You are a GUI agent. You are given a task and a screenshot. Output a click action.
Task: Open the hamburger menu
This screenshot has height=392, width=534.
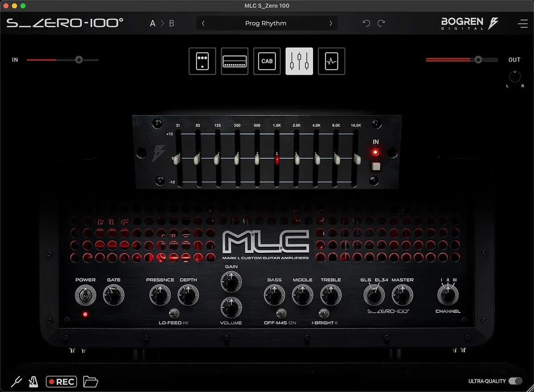click(523, 23)
